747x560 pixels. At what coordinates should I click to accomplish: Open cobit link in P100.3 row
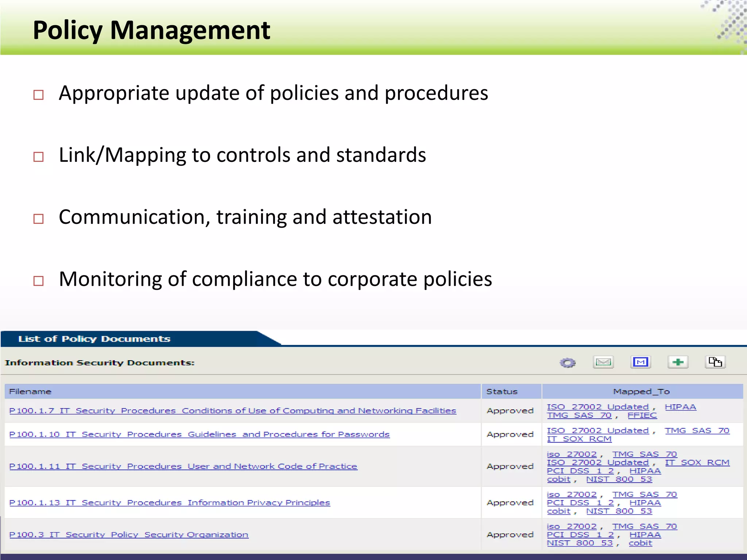click(640, 543)
